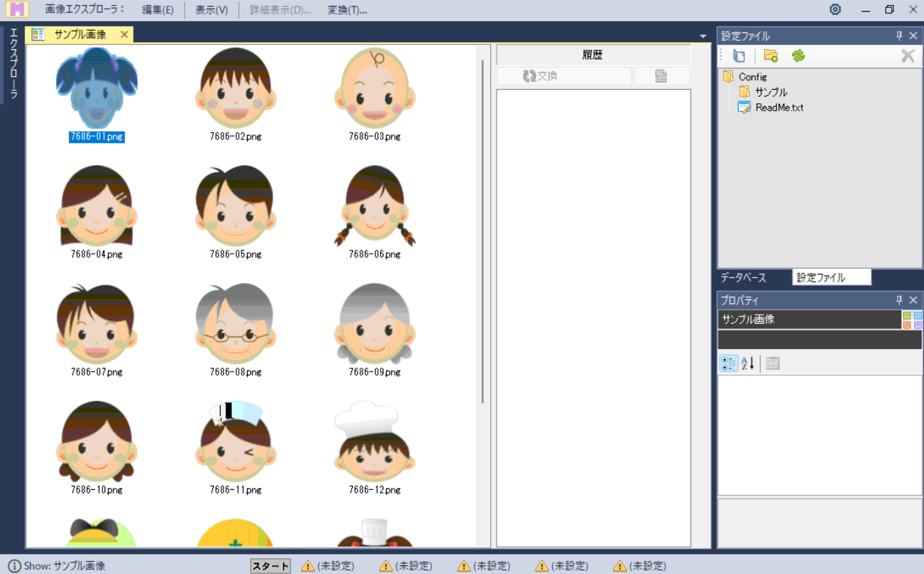924x574 pixels.
Task: Click the file name 7686-08.png
Action: point(235,372)
